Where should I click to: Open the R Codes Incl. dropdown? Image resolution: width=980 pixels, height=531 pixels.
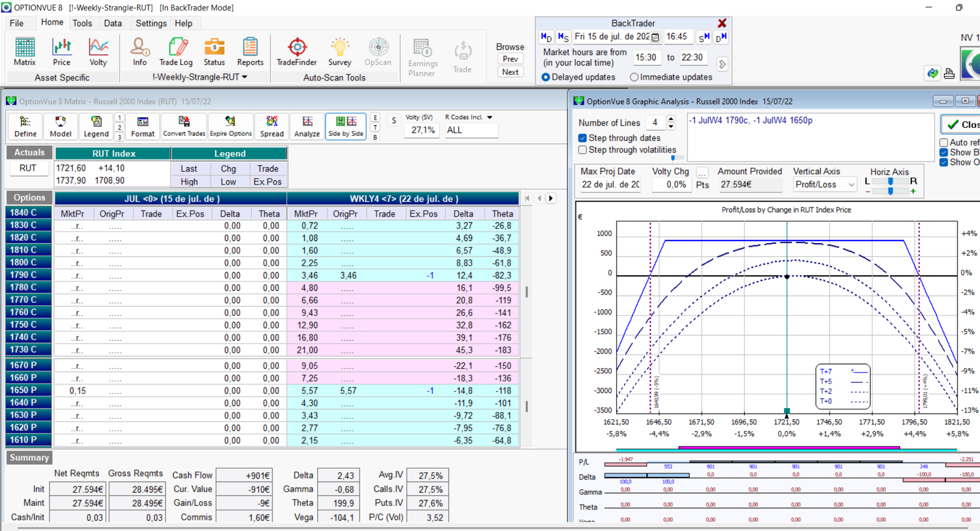489,117
